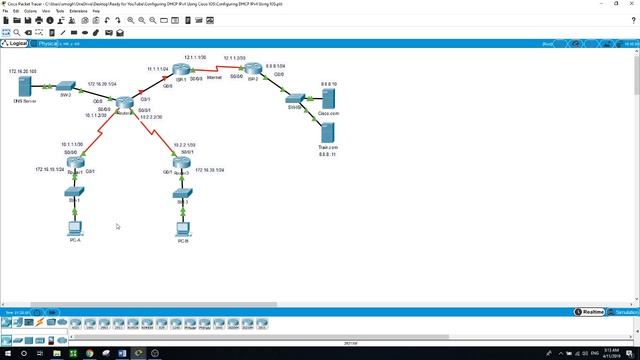This screenshot has height=360, width=640.
Task: Click the device list horizontal scrollbar
Action: (x=261, y=337)
